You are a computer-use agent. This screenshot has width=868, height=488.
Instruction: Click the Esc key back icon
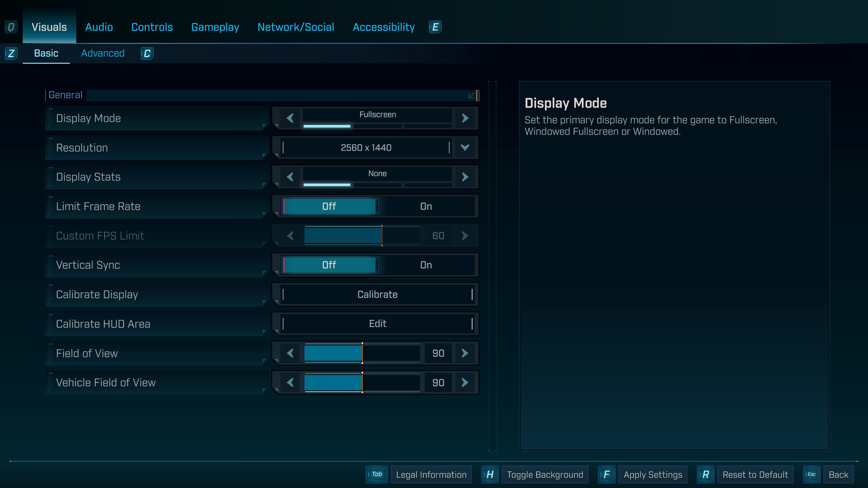tap(811, 474)
